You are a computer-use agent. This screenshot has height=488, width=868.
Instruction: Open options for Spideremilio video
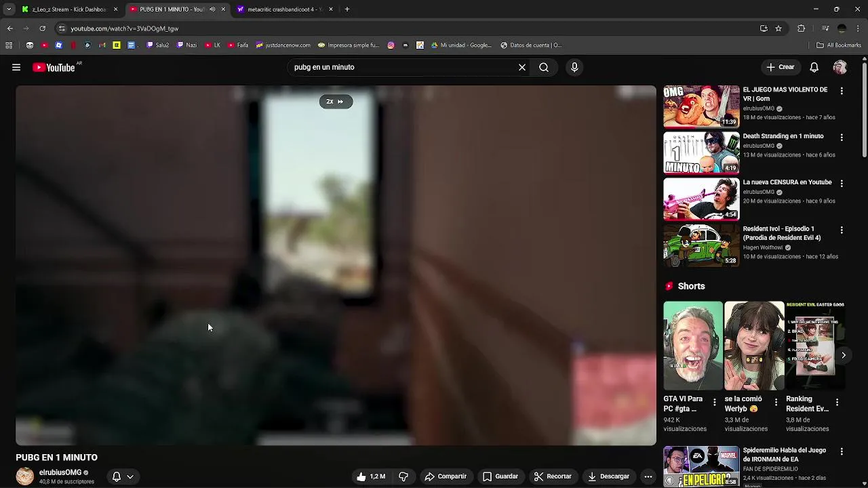pyautogui.click(x=842, y=451)
